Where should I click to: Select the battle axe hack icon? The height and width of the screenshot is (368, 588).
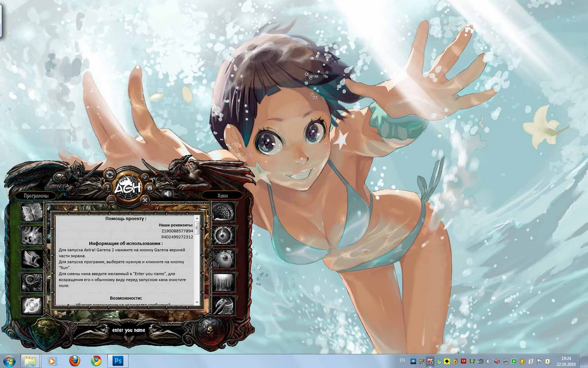[x=223, y=305]
